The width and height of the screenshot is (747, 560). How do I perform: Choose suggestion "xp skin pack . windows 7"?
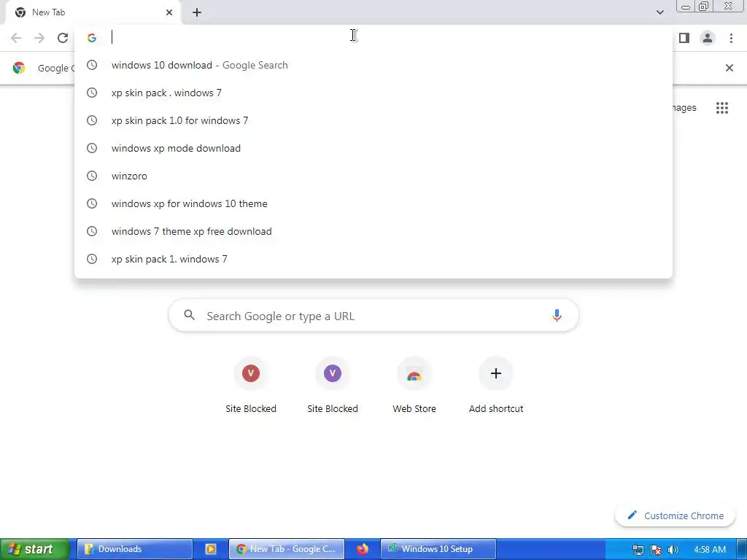(x=373, y=93)
